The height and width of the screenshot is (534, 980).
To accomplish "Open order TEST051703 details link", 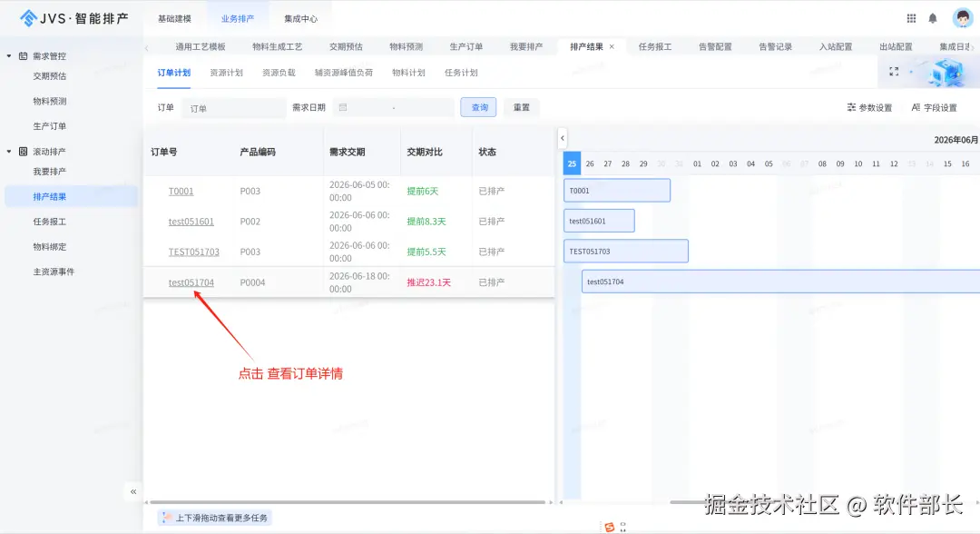I will (x=194, y=252).
